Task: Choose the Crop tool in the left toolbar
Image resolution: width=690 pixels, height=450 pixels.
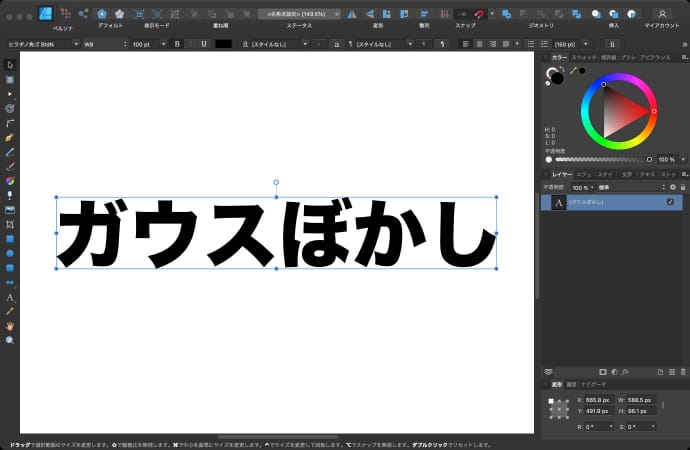Action: [10, 225]
